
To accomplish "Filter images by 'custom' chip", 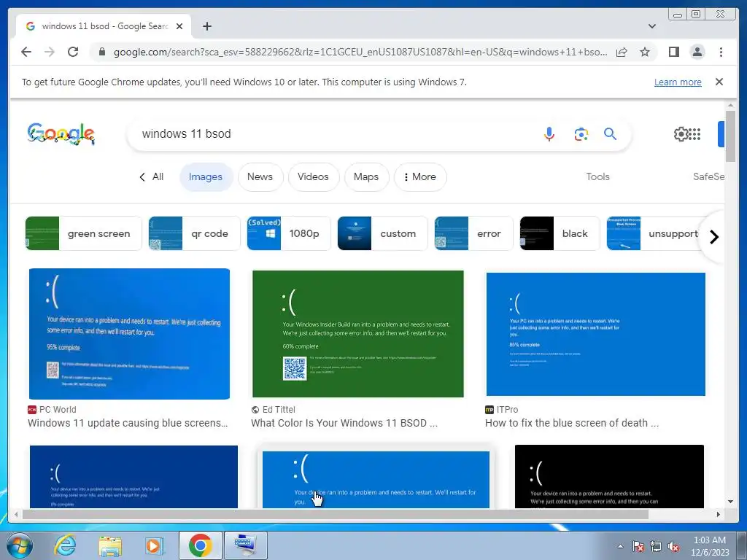I will click(x=382, y=233).
